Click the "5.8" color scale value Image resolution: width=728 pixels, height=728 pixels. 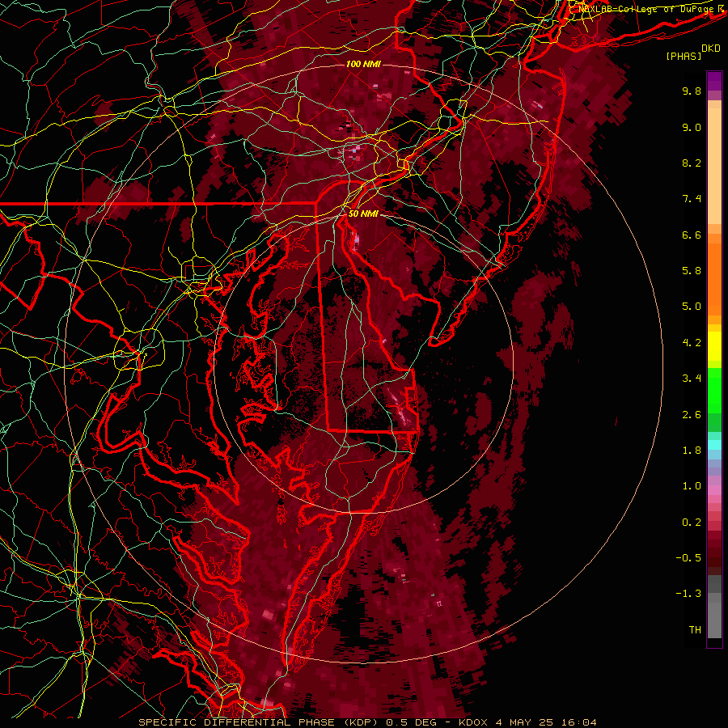coord(692,271)
